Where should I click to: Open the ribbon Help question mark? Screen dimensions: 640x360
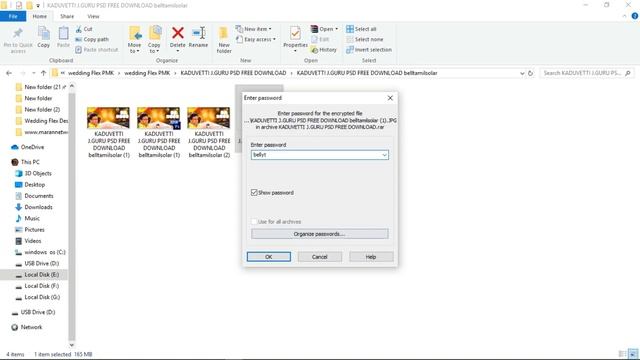pyautogui.click(x=635, y=16)
